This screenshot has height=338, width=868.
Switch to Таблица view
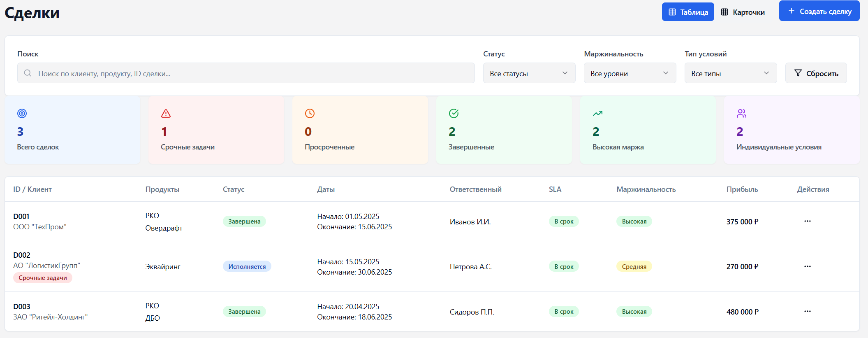point(687,12)
